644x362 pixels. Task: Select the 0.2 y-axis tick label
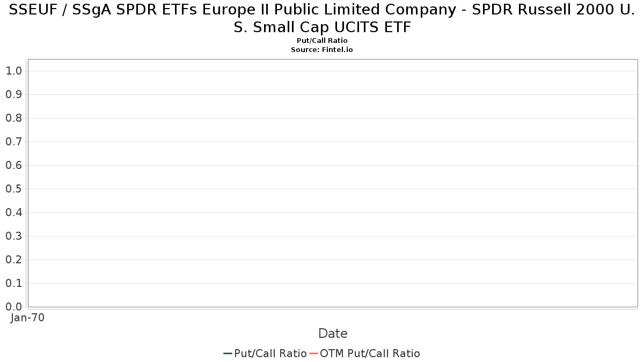13,260
